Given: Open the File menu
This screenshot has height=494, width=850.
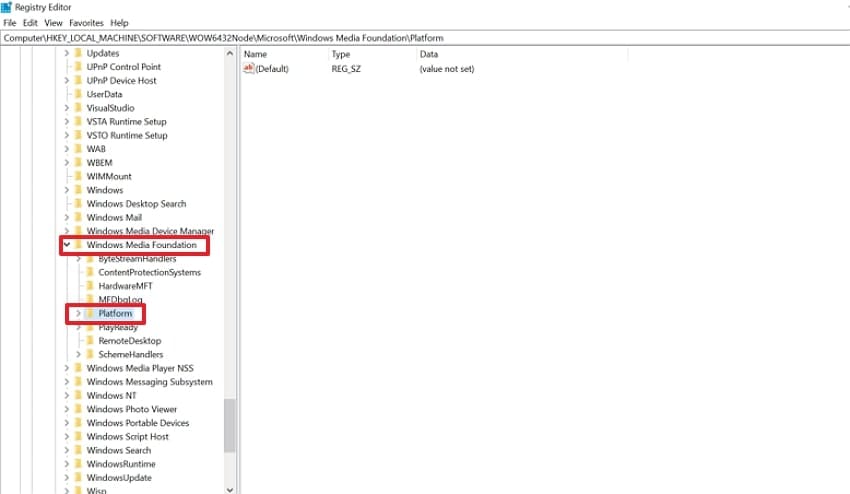Looking at the screenshot, I should 10,23.
